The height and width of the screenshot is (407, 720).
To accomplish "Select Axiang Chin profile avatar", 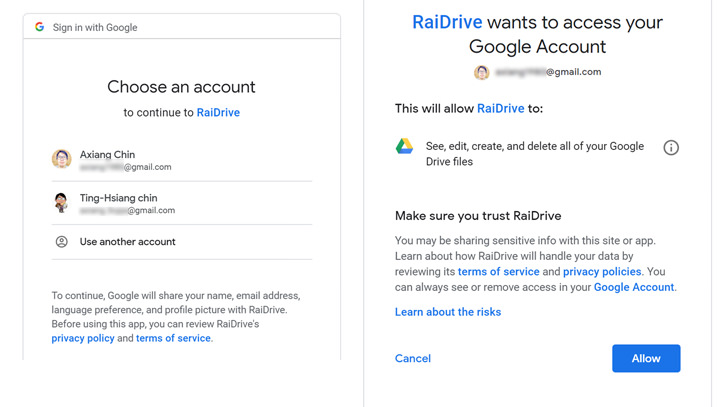I will tap(62, 159).
